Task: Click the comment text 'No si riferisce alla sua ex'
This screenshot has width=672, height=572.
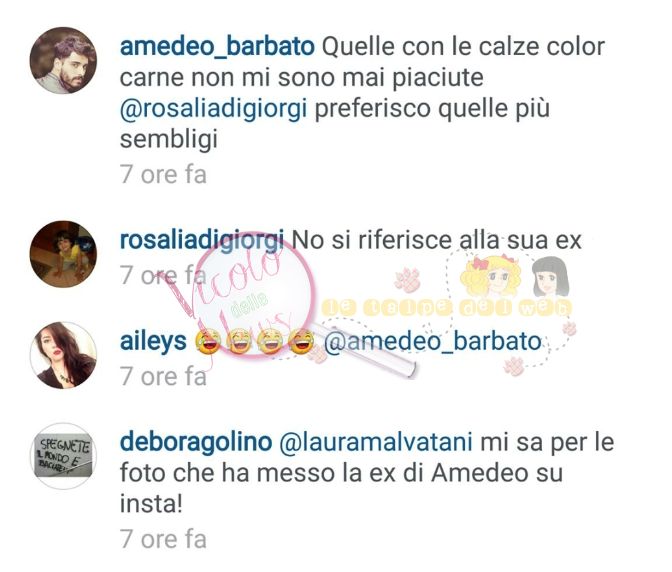Action: 436,240
